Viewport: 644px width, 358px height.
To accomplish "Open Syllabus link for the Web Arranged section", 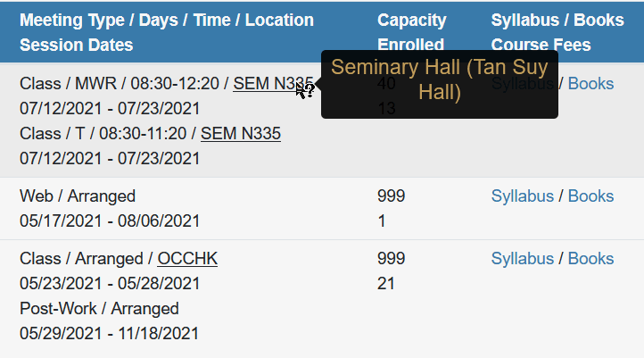I will point(523,196).
